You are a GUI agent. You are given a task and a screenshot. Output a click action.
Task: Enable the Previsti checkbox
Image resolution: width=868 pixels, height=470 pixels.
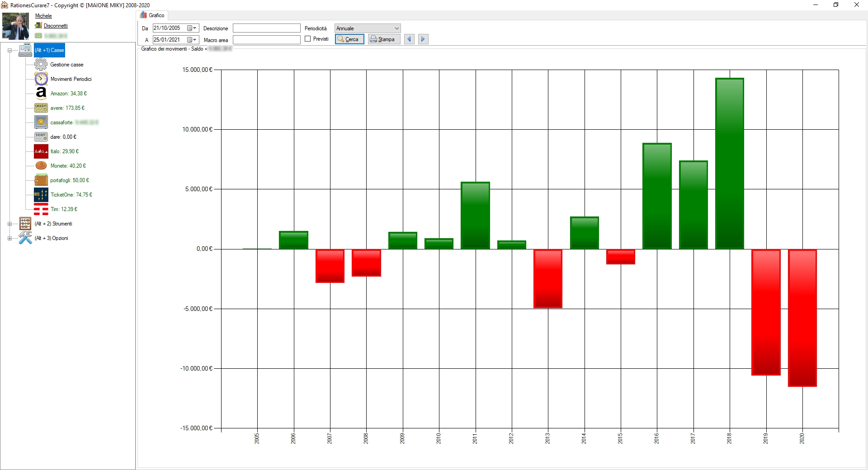coord(307,39)
